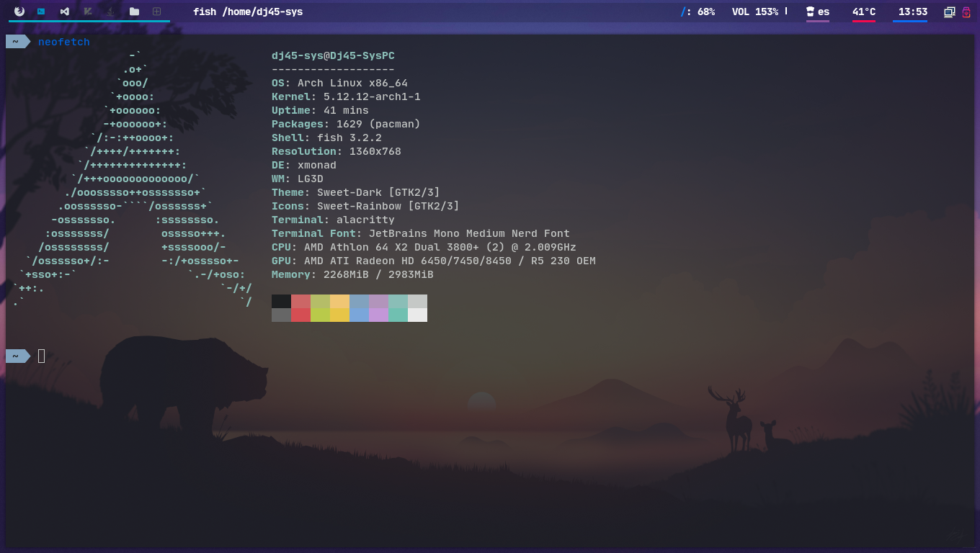The height and width of the screenshot is (553, 980).
Task: Open the Visual Studio Code workspace icon
Action: coord(65,12)
